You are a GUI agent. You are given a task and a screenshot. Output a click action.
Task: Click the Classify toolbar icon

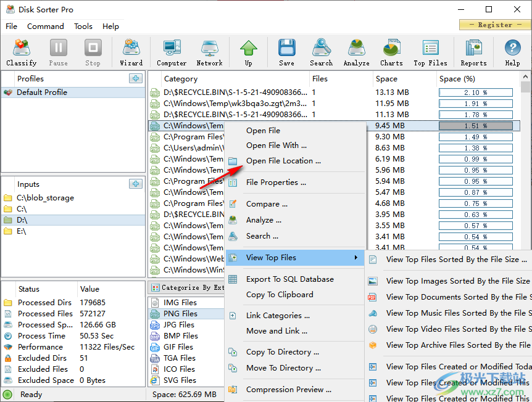tap(22, 52)
